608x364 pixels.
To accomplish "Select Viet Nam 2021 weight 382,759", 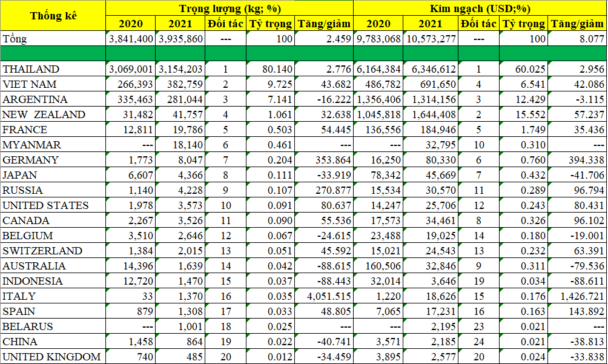I will (180, 84).
